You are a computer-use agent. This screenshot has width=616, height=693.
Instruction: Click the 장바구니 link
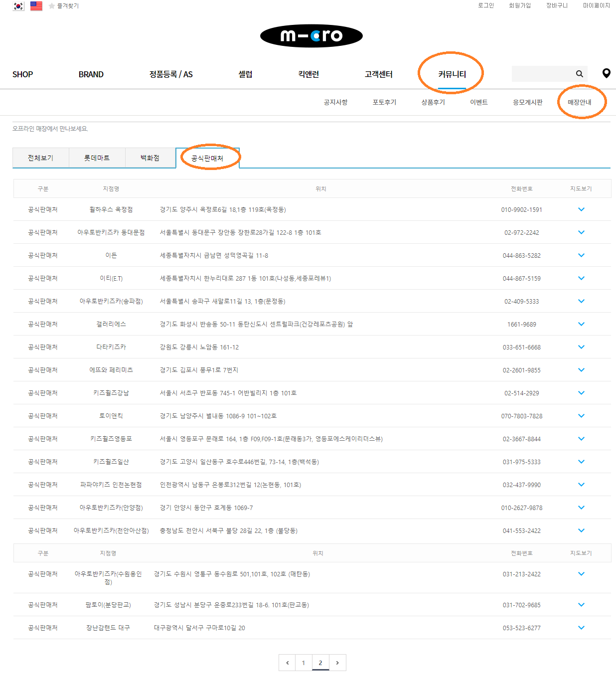click(557, 5)
